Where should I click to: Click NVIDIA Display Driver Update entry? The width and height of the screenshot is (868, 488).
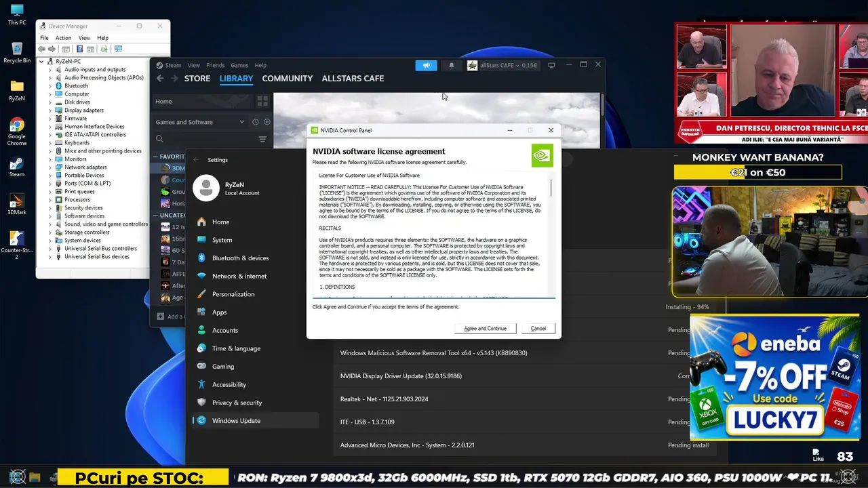(x=401, y=376)
